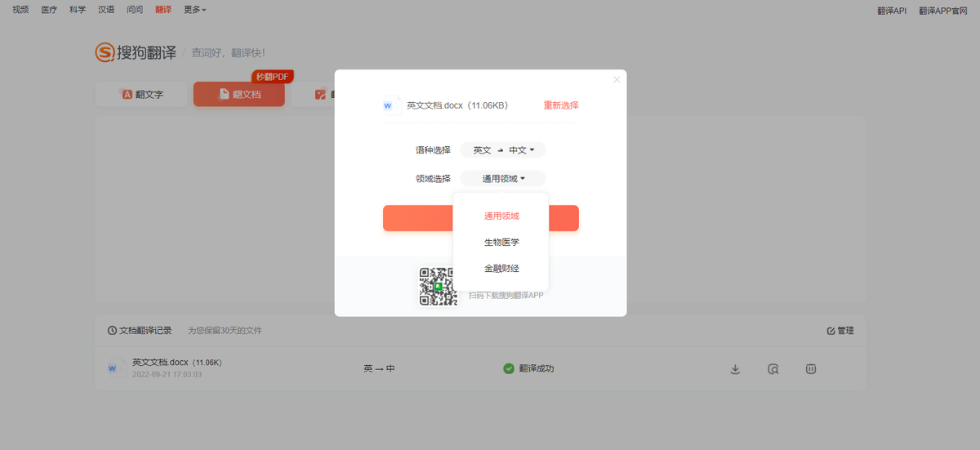
Task: Click 翻译成功 status text
Action: coord(537,368)
